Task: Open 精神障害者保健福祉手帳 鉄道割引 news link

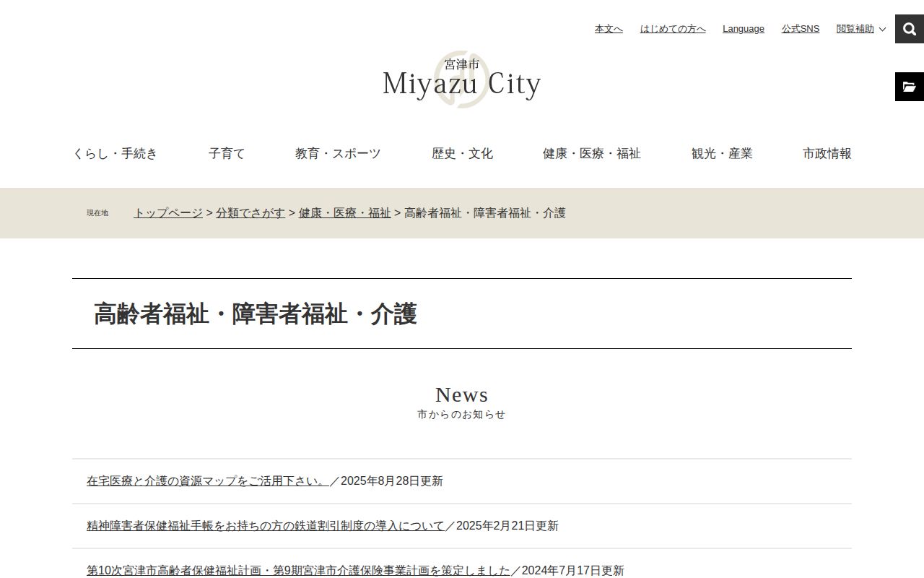Action: pos(266,526)
